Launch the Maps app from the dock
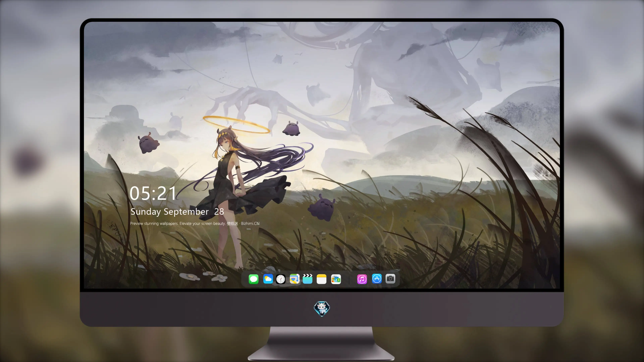The width and height of the screenshot is (644, 362). tap(294, 279)
